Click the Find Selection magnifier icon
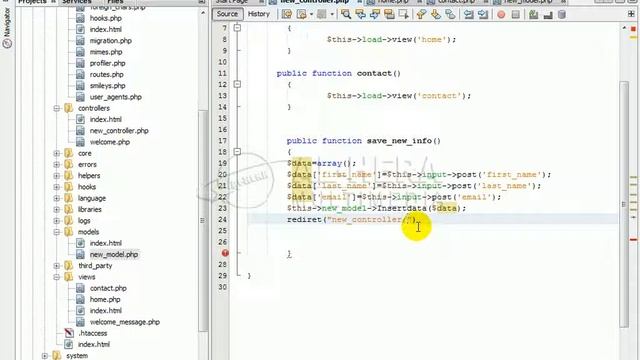 point(346,14)
